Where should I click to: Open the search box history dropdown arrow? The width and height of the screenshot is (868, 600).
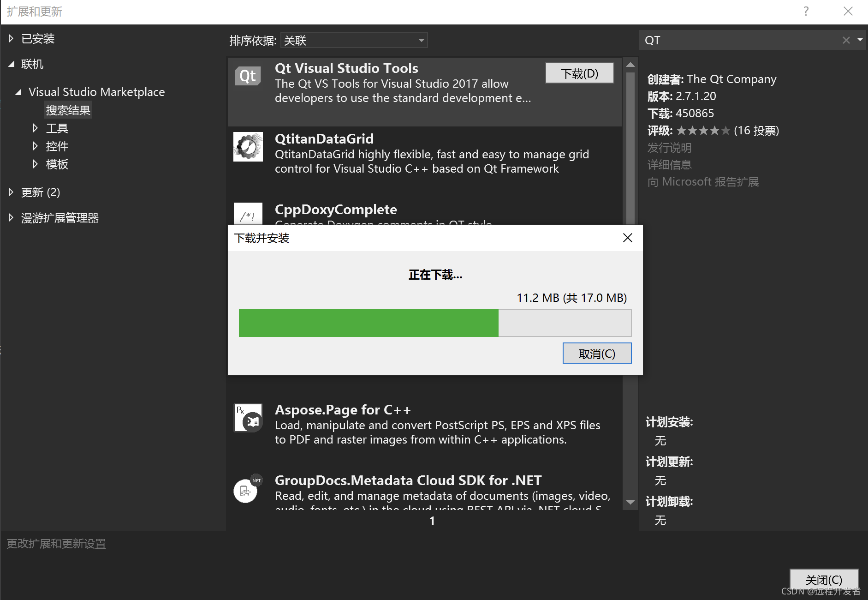[860, 40]
